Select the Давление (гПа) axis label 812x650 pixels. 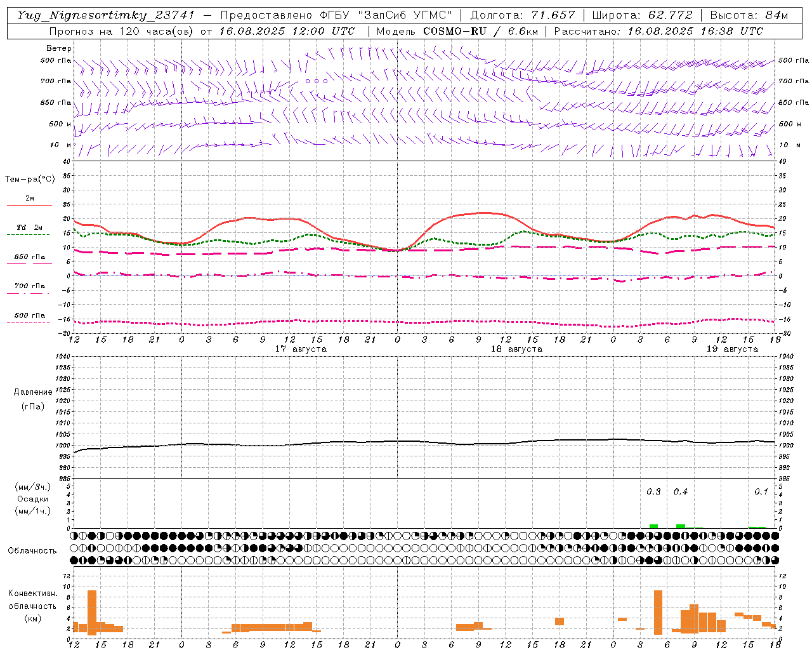[x=32, y=399]
